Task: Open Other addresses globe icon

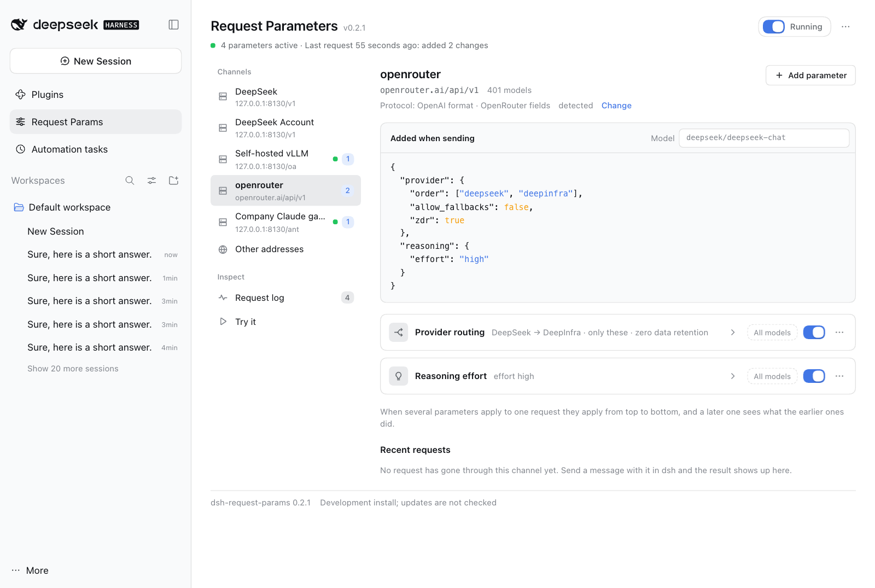Action: pyautogui.click(x=223, y=249)
